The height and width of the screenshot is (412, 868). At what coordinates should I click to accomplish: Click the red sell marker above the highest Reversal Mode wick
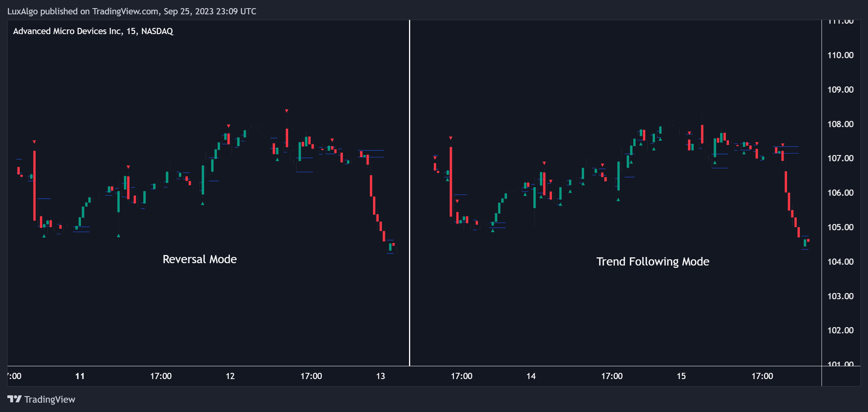287,111
